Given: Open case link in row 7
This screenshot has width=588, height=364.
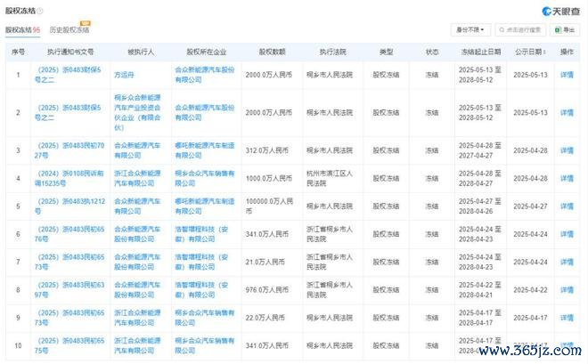Looking at the screenshot, I should (x=69, y=263).
